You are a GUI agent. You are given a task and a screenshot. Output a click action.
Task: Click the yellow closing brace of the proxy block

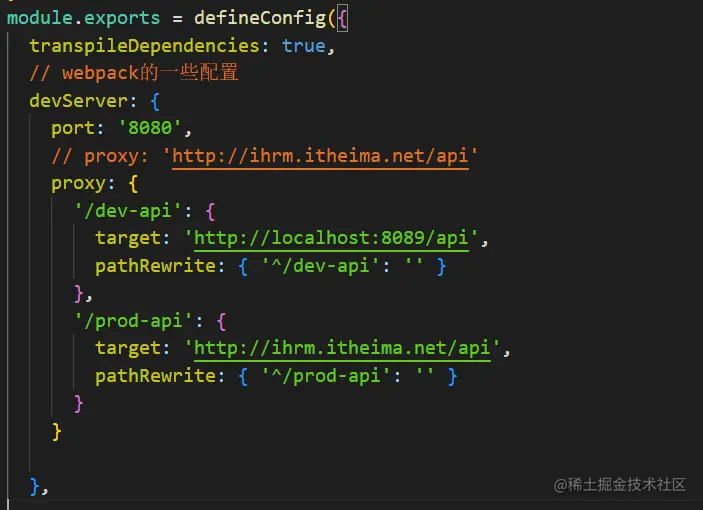(x=56, y=432)
